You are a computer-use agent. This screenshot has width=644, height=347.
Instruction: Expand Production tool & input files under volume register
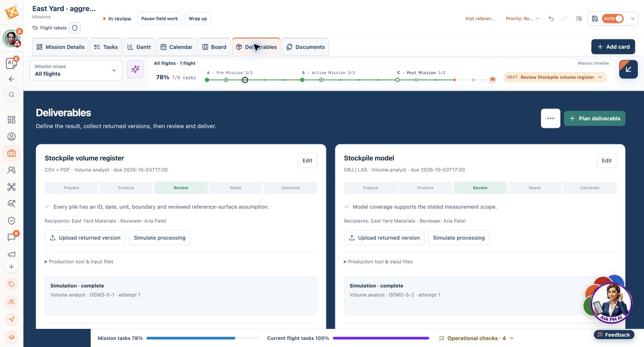(79, 262)
